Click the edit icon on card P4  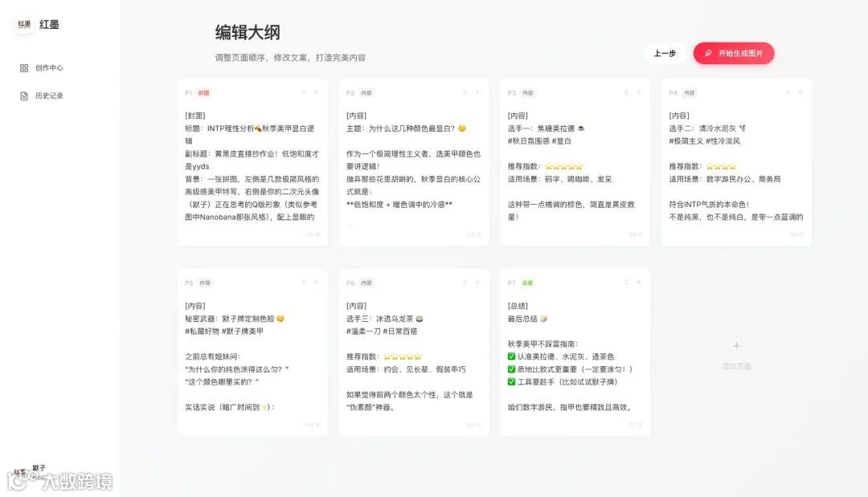[x=788, y=92]
